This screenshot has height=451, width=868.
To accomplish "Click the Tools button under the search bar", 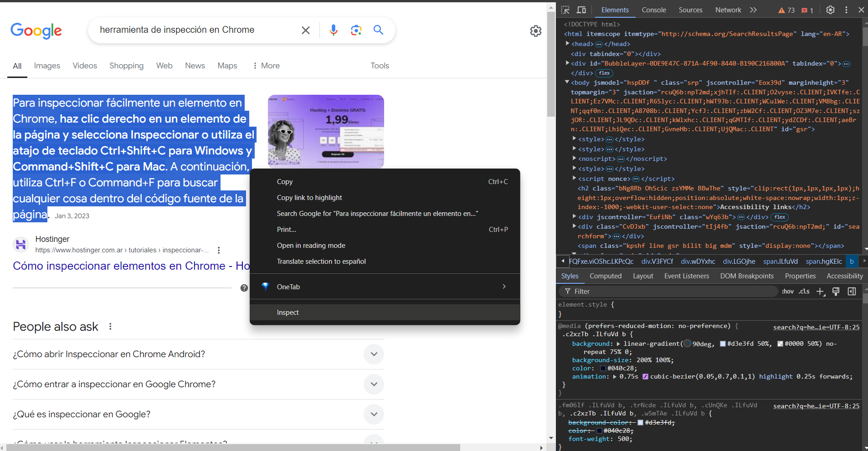I will tap(380, 66).
